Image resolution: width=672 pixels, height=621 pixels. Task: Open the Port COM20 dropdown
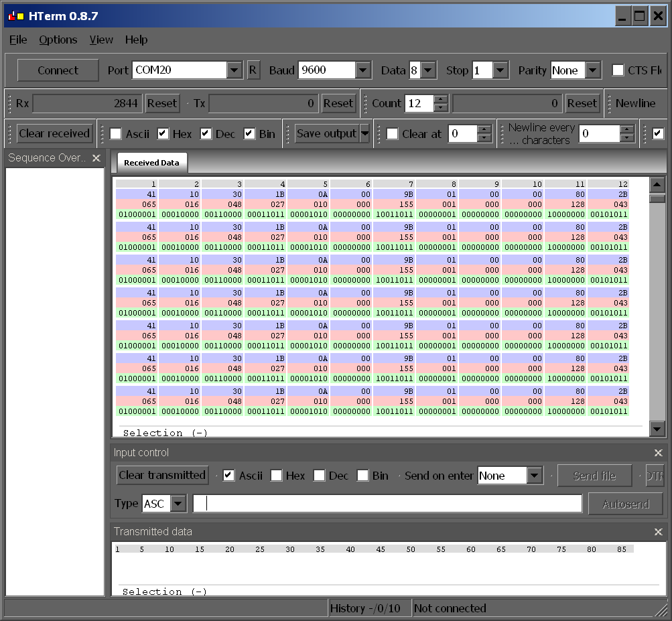click(234, 70)
